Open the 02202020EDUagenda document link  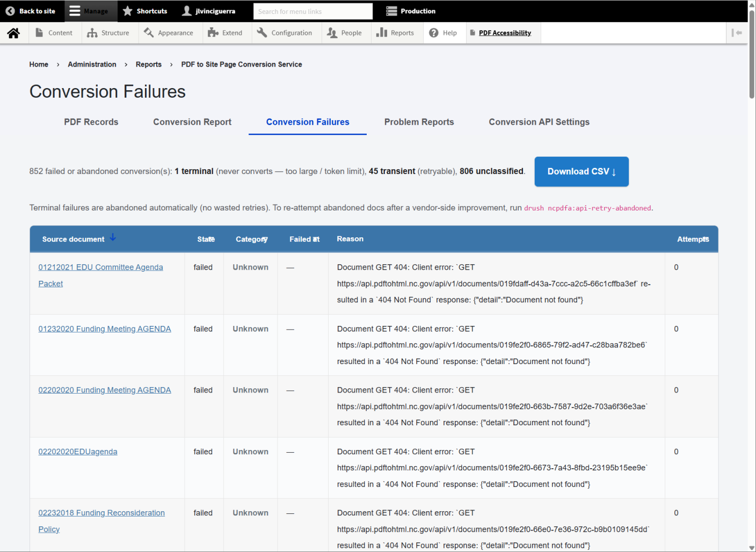78,452
